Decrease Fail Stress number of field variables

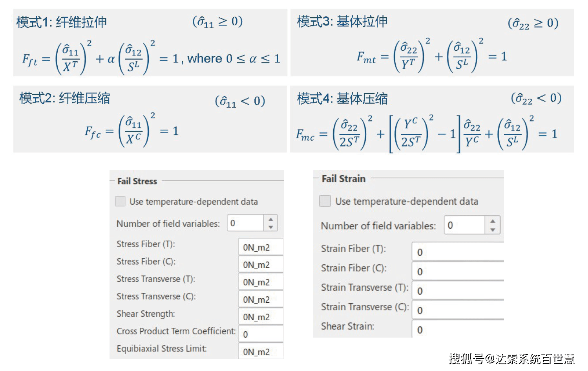271,227
